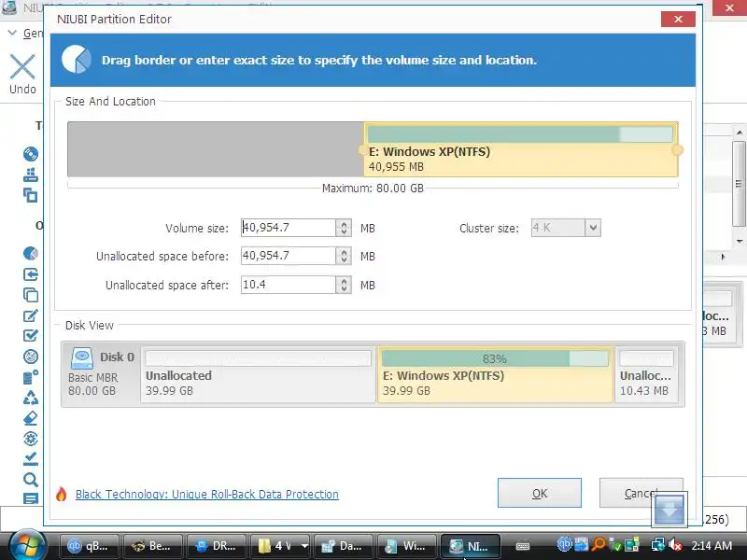Switch to the Be... taskbar window
The width and height of the screenshot is (747, 560).
coord(152,546)
